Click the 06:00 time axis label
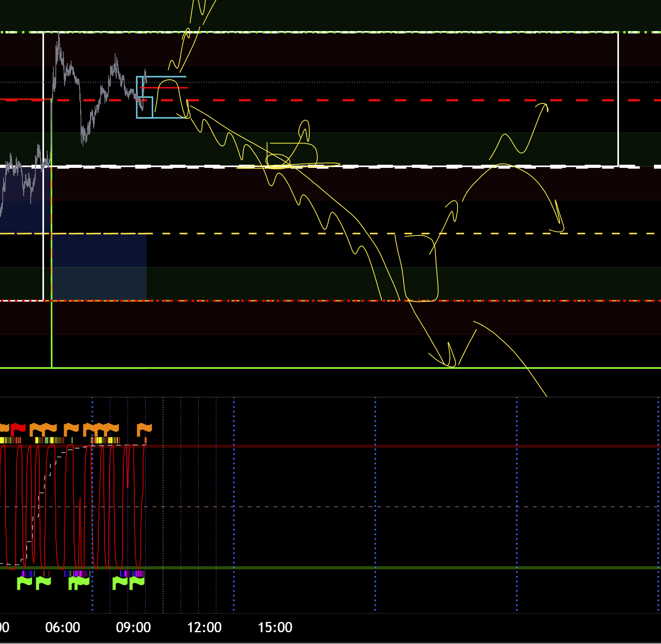The image size is (661, 644). (62, 627)
